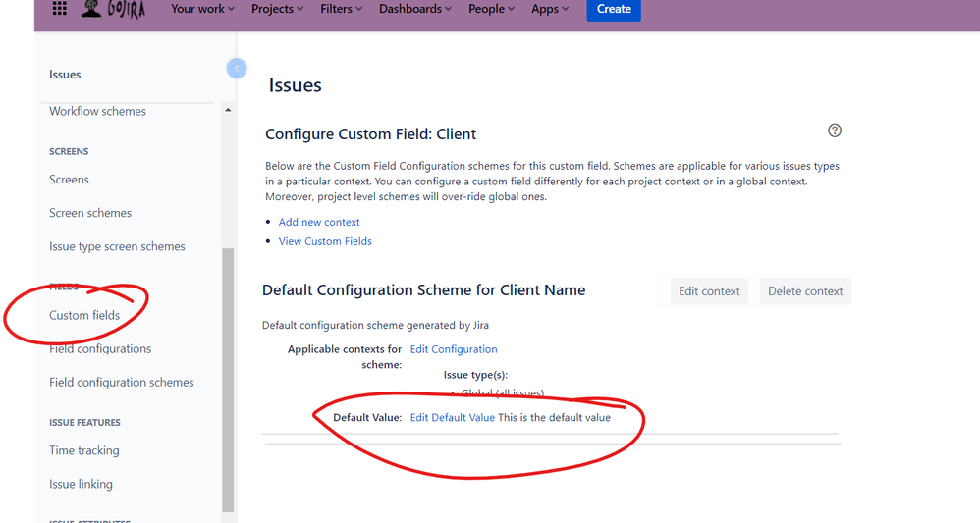This screenshot has width=980, height=523.
Task: Click 'Default Configuration Scheme for Client Name' heading
Action: (x=424, y=289)
